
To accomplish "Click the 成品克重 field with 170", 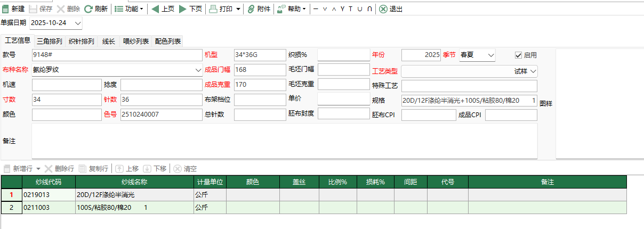I will pos(260,85).
